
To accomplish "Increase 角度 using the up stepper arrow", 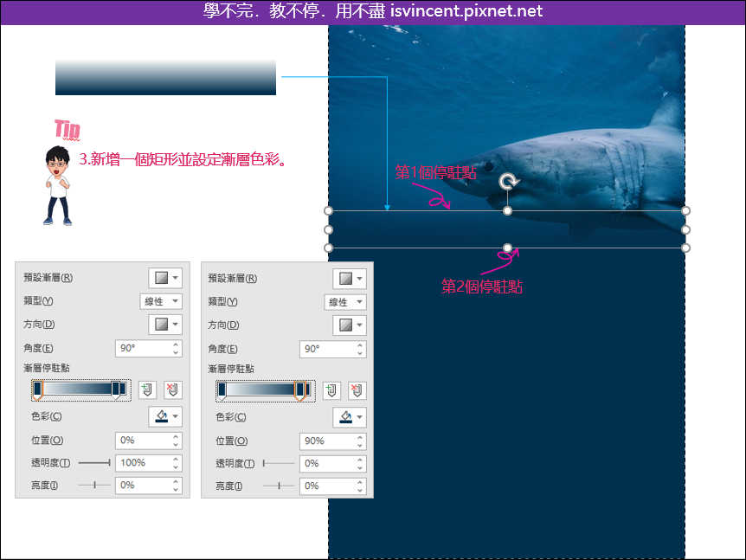I will tap(175, 344).
